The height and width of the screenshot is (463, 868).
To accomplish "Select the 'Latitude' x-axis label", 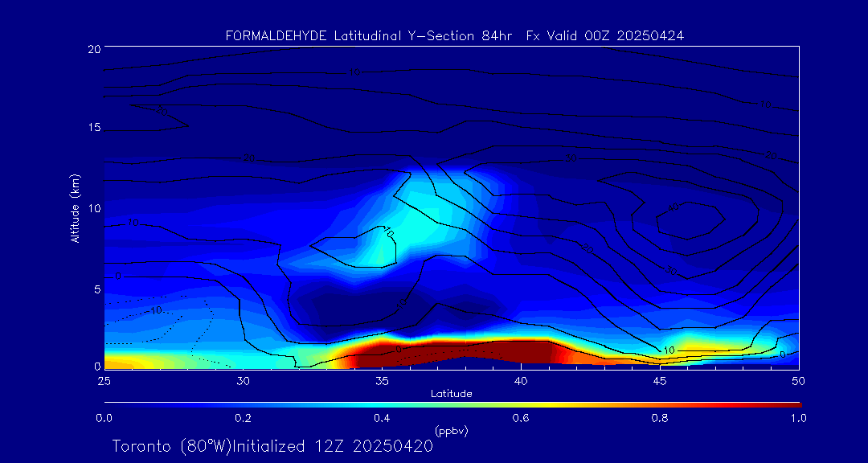I will pos(451,395).
